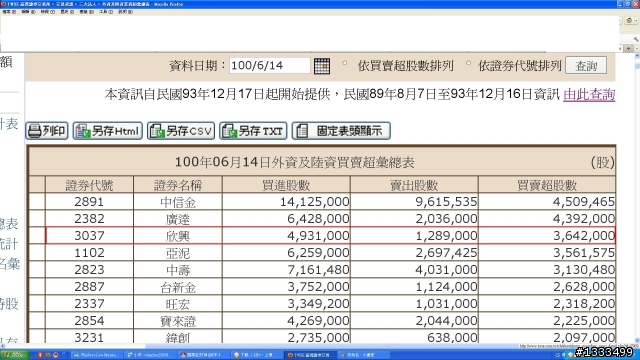
Task: Open the 書籤 menu
Action: tap(87, 12)
